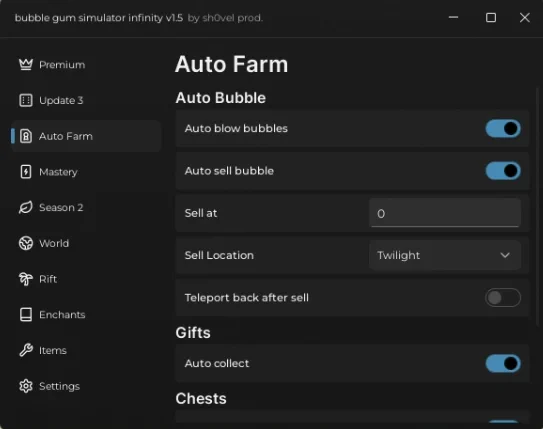Click the Enchants book icon
This screenshot has width=543, height=429.
point(26,314)
